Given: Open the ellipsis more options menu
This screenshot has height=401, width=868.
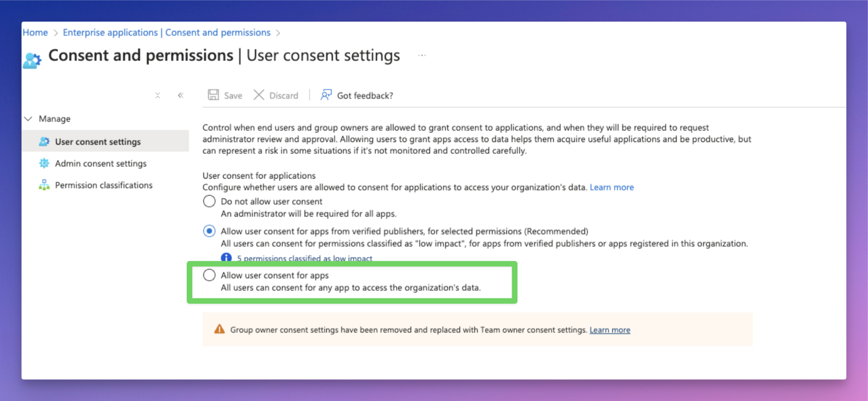Looking at the screenshot, I should pyautogui.click(x=422, y=55).
